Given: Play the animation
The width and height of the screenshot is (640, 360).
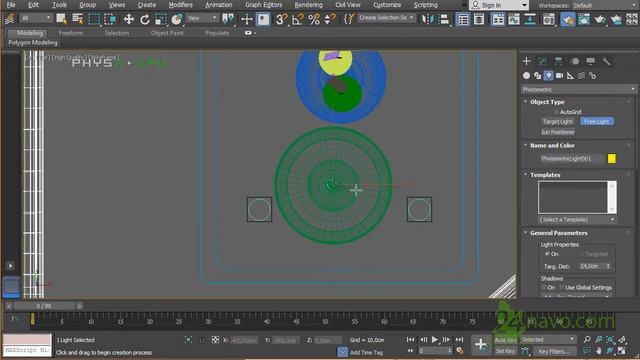Looking at the screenshot, I should pyautogui.click(x=435, y=340).
